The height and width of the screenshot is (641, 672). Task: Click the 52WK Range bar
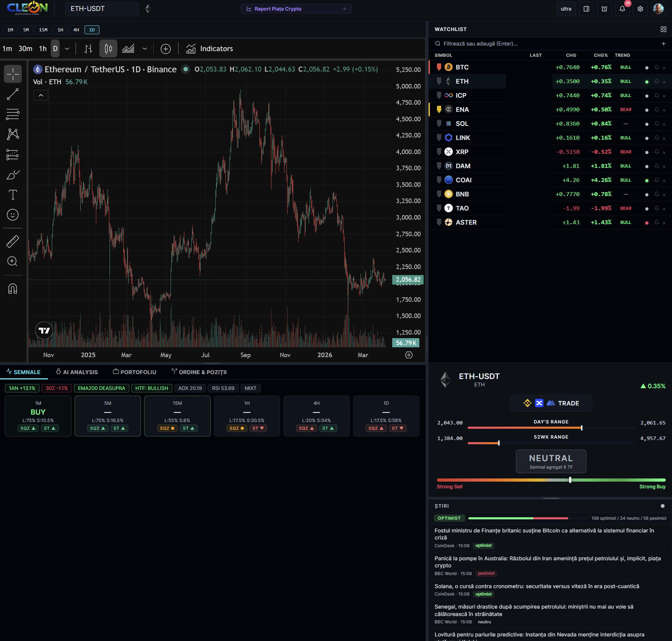point(551,443)
